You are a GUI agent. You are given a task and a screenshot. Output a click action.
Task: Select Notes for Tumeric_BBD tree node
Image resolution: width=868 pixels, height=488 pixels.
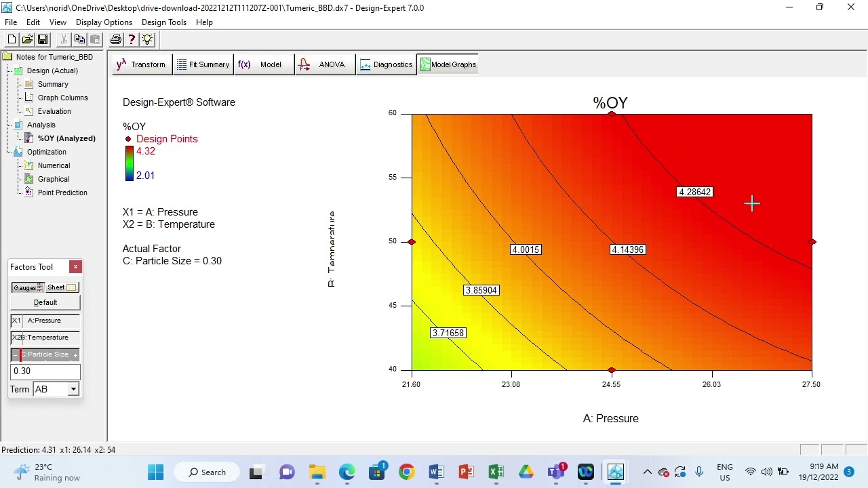click(54, 57)
